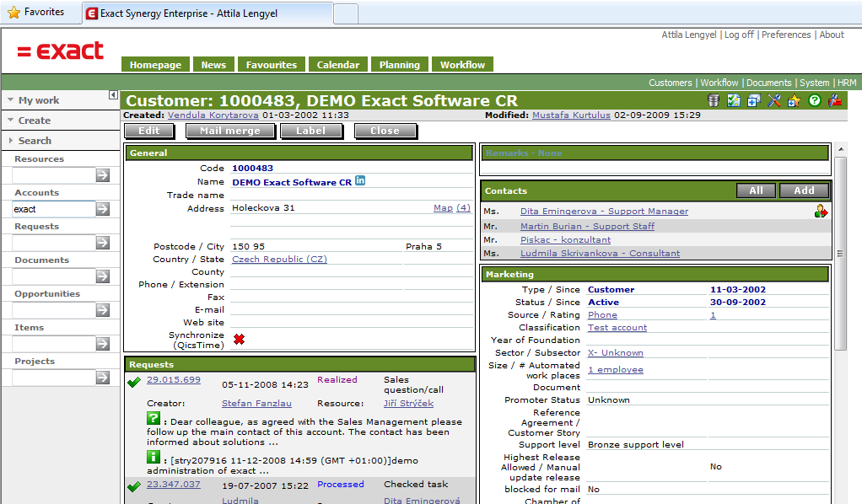Submit the Accounts search arrow

(103, 209)
